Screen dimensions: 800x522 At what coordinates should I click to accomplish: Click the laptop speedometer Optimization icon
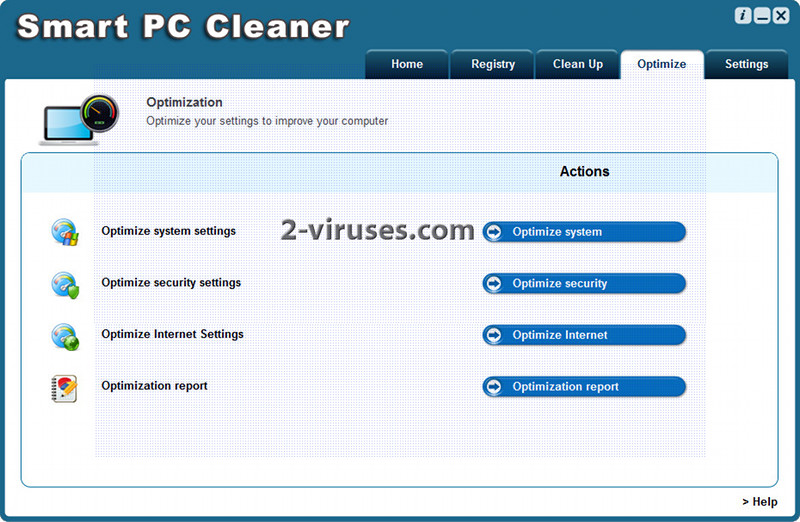pyautogui.click(x=79, y=120)
